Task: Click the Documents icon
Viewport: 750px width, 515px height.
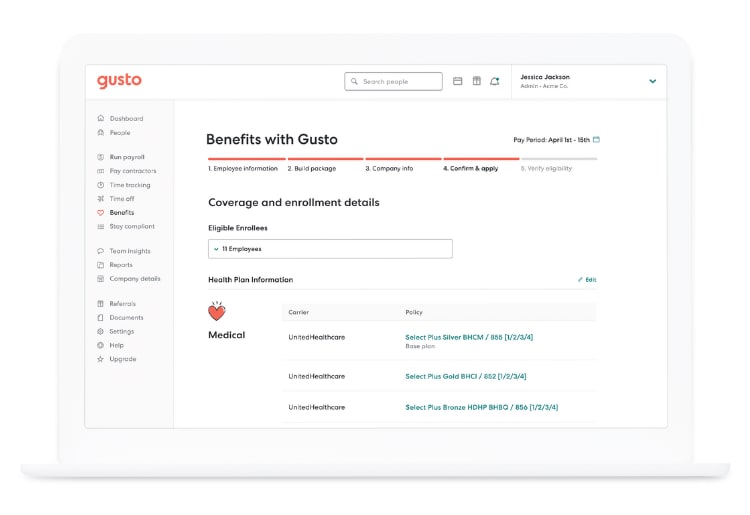Action: click(x=100, y=318)
